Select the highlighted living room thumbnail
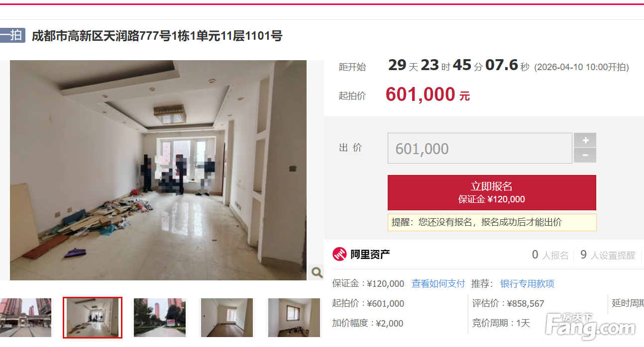Image resolution: width=644 pixels, height=347 pixels. pyautogui.click(x=93, y=318)
